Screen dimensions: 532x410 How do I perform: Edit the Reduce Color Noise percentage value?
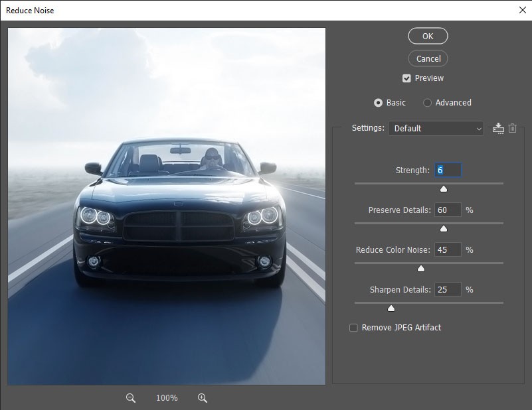pos(448,249)
